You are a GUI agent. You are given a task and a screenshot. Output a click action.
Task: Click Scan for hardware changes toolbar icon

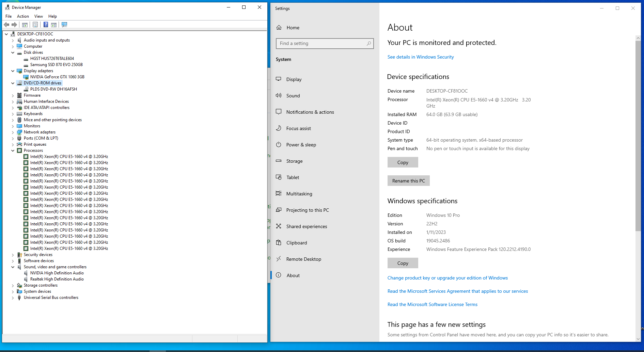point(64,25)
